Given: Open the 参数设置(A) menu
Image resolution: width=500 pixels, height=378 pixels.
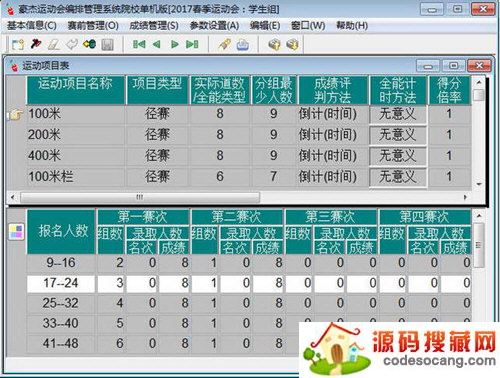Looking at the screenshot, I should tap(214, 26).
